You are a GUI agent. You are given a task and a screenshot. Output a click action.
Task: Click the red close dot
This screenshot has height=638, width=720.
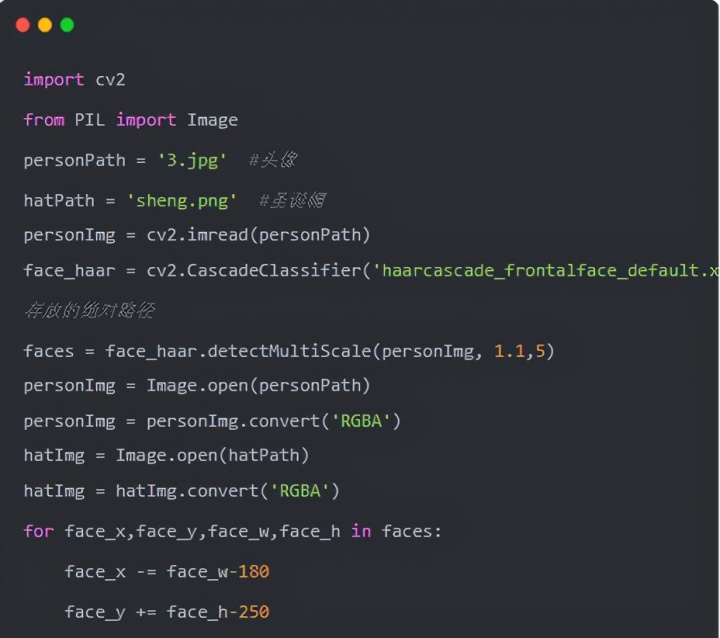(22, 25)
